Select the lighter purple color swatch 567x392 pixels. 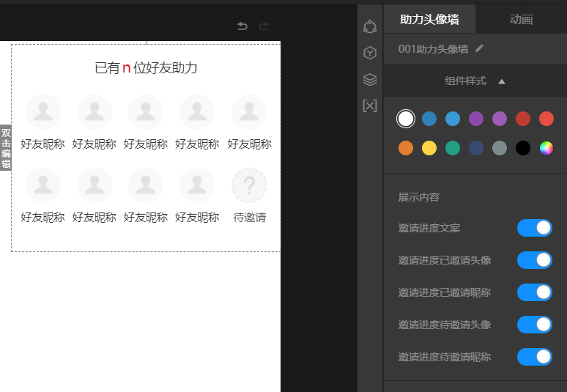coord(500,119)
